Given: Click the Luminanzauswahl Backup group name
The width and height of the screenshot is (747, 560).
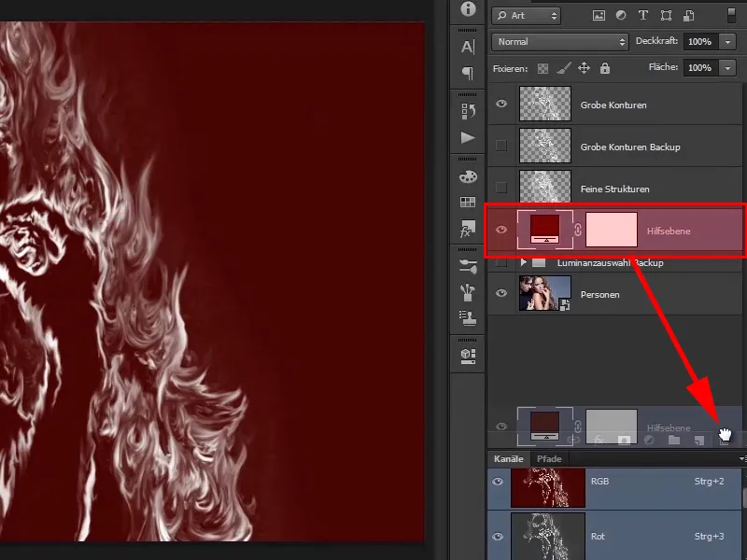Looking at the screenshot, I should point(611,263).
